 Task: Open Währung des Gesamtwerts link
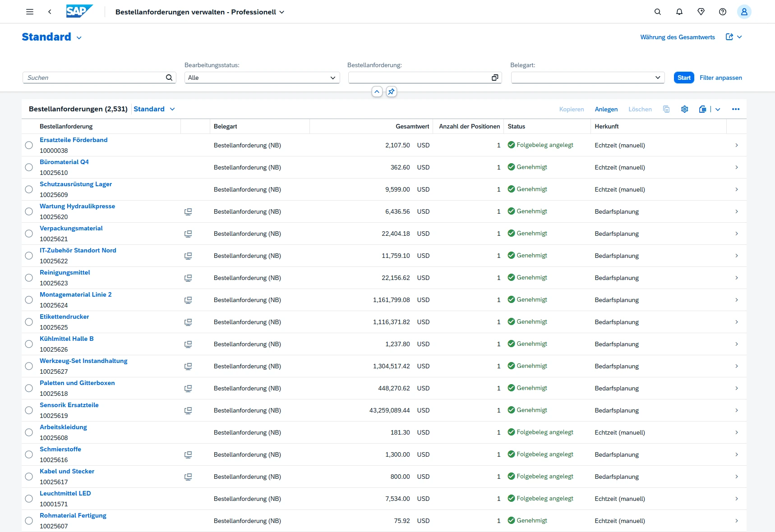pos(678,37)
